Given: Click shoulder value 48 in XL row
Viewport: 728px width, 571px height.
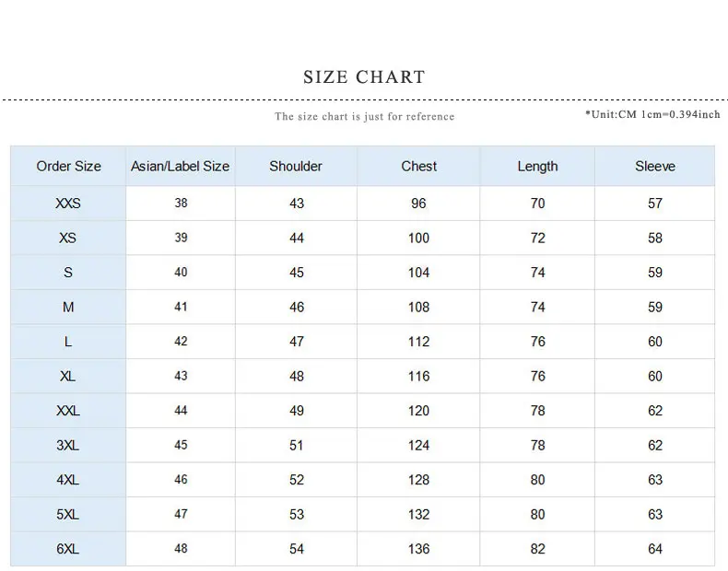Looking at the screenshot, I should pos(297,376).
